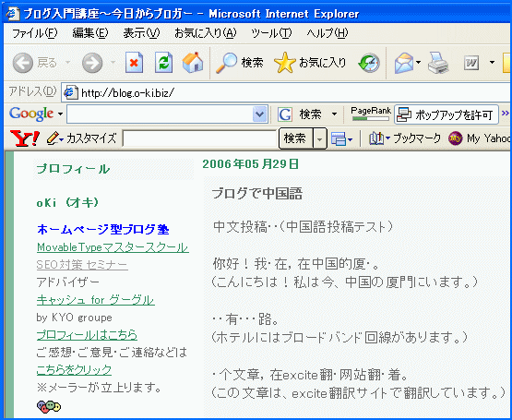Expand the Google search box dropdown
The height and width of the screenshot is (420, 512).
(260, 114)
